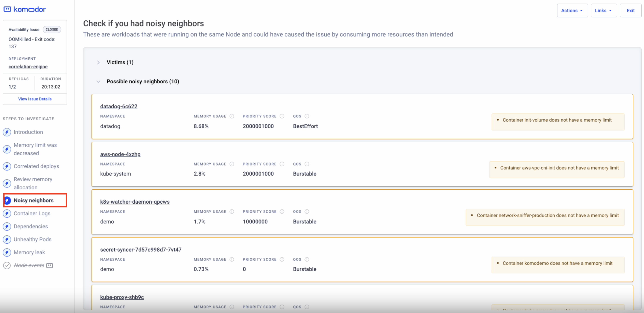Open the k8s-watcher-daemon-qpcws pod link
This screenshot has width=644, height=313.
pyautogui.click(x=135, y=202)
